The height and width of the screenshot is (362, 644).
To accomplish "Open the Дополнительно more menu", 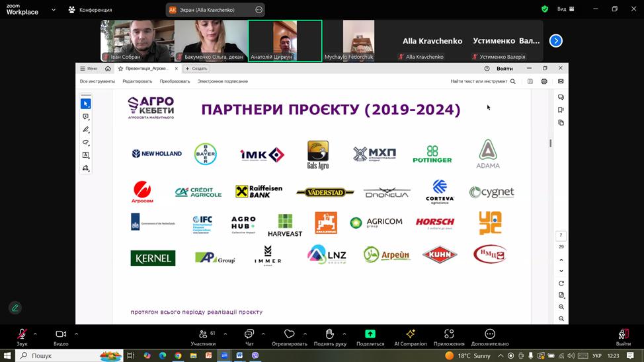I will click(490, 338).
